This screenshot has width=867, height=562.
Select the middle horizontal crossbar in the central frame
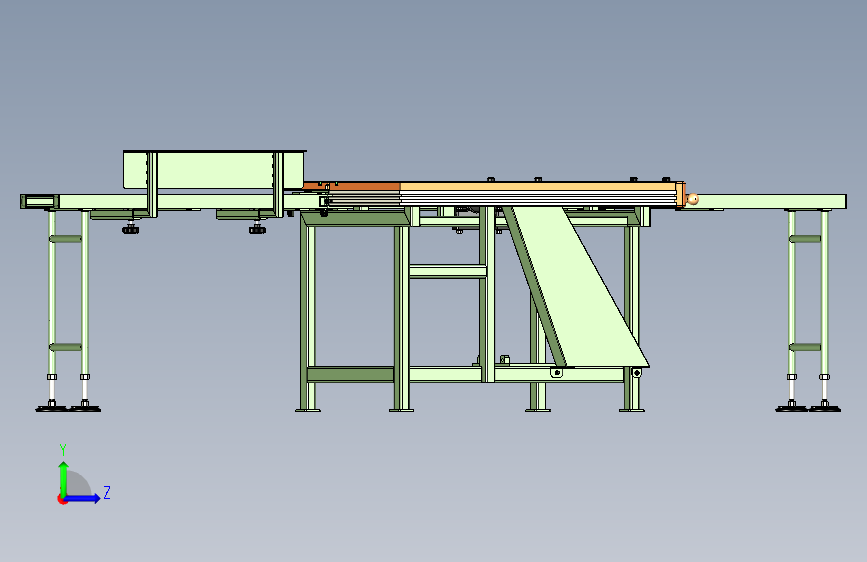tap(447, 272)
